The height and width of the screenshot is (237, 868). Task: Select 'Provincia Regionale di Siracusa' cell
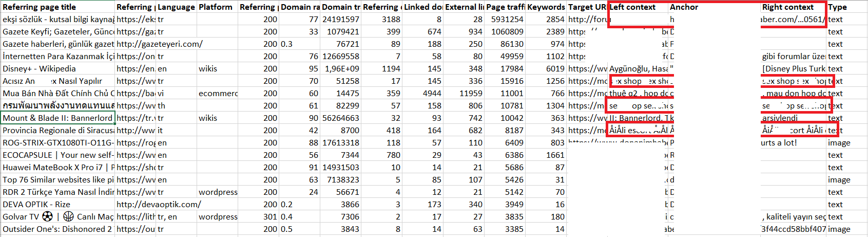click(x=57, y=130)
